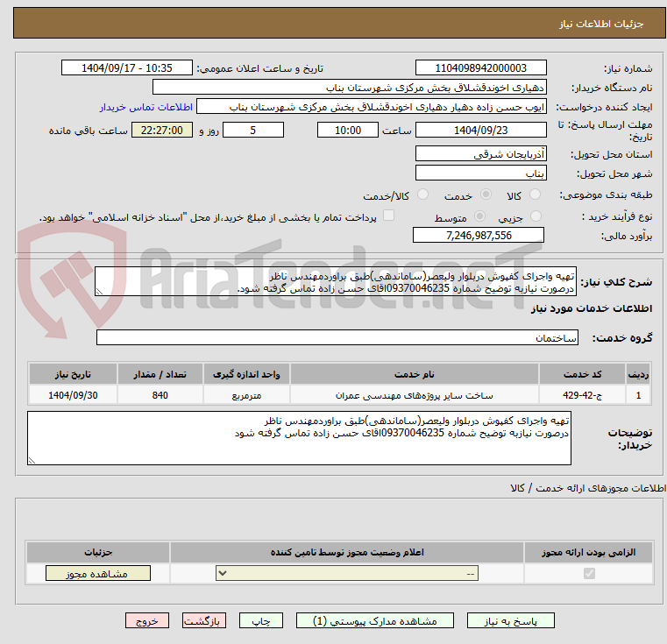Click the remaining days field 5

[x=253, y=131]
